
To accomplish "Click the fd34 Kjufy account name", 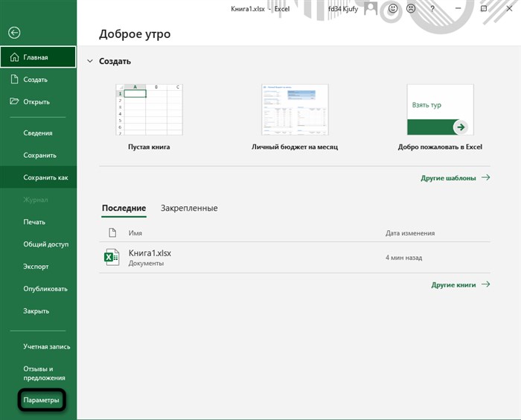I will [x=343, y=9].
